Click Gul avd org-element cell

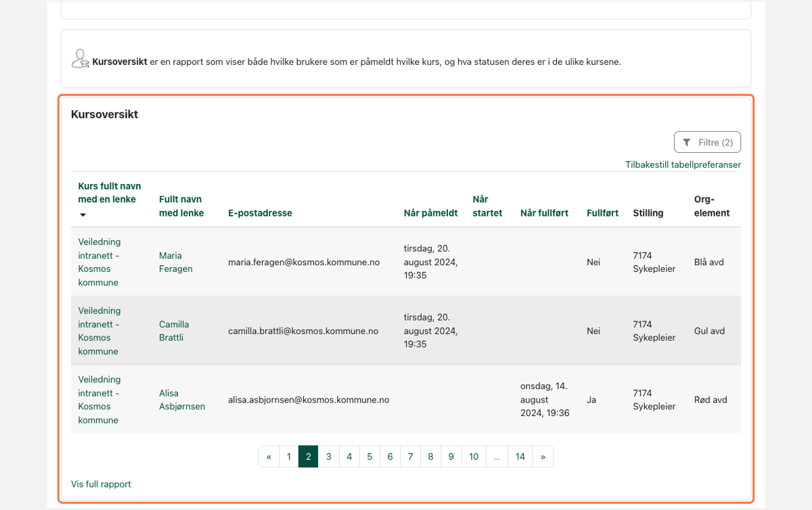[709, 331]
